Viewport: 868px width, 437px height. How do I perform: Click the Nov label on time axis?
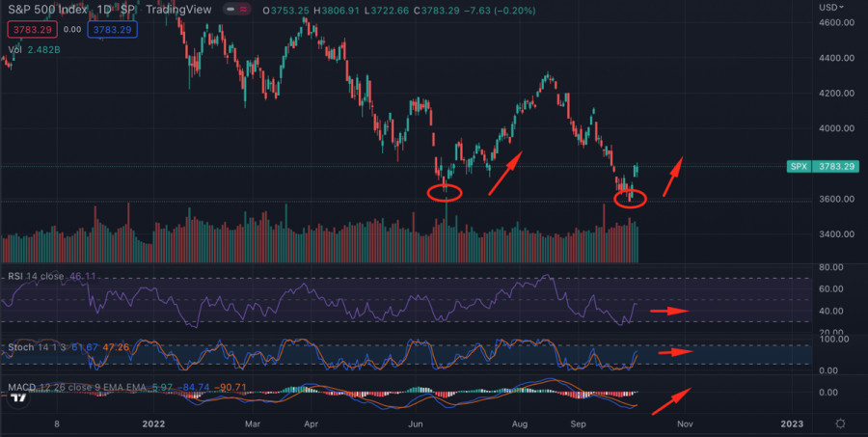[x=686, y=424]
